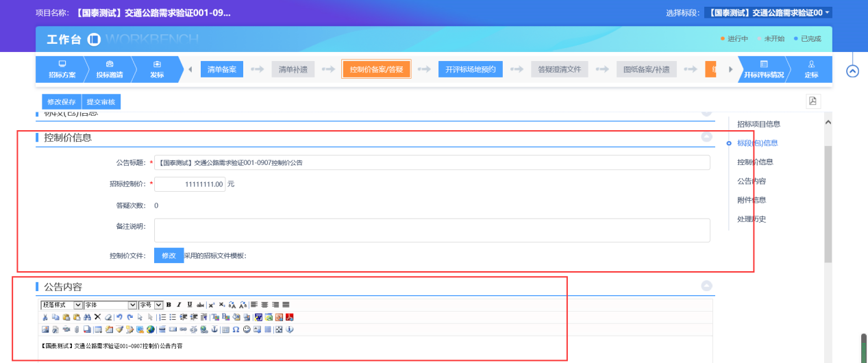Open the 字号 font size dropdown
Image resolution: width=868 pixels, height=363 pixels.
pyautogui.click(x=150, y=305)
